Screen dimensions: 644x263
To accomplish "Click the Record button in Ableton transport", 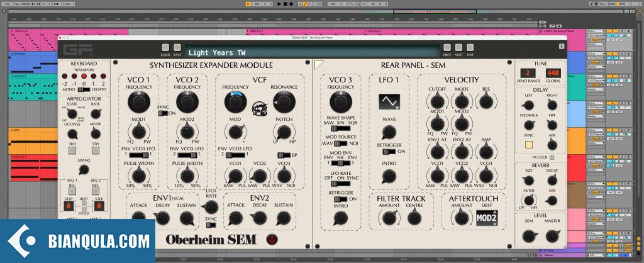I will 291,4.
